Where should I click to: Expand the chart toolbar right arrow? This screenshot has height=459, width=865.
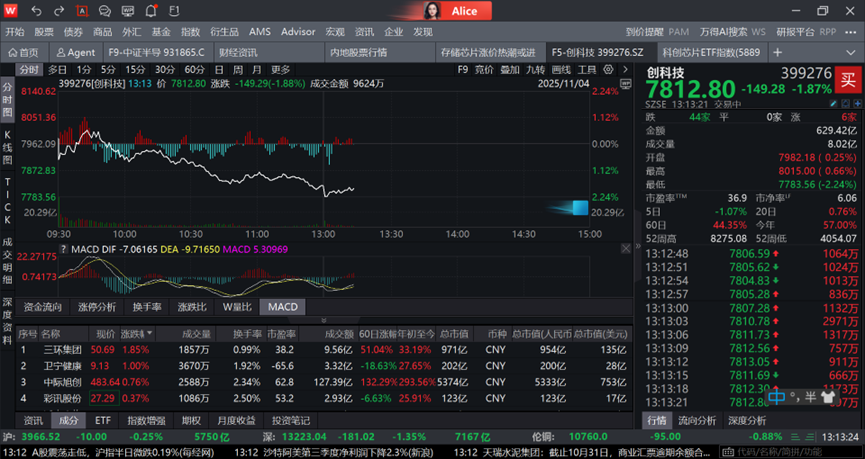[623, 70]
